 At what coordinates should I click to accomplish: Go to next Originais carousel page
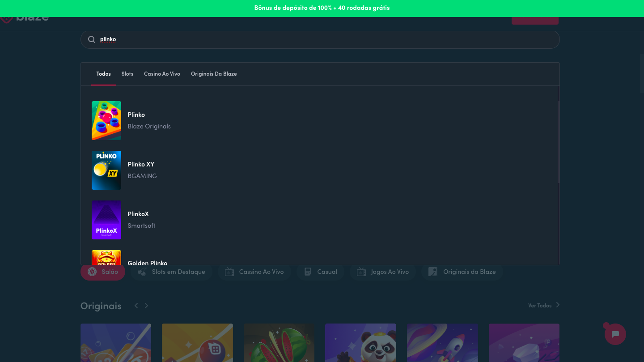point(146,306)
